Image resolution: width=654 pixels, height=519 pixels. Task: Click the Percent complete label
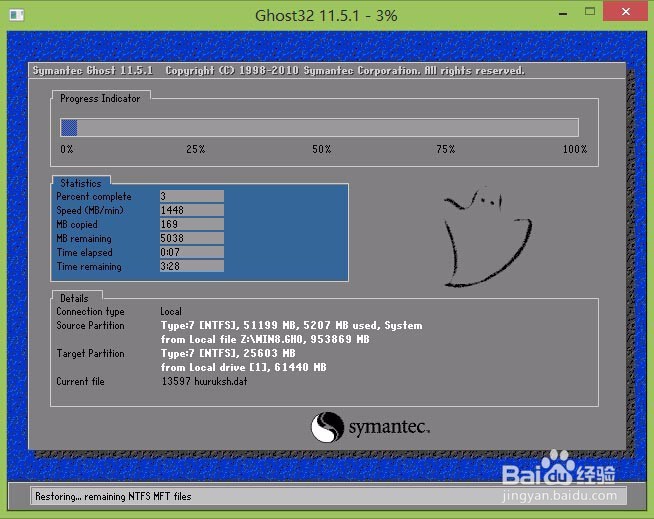(94, 197)
